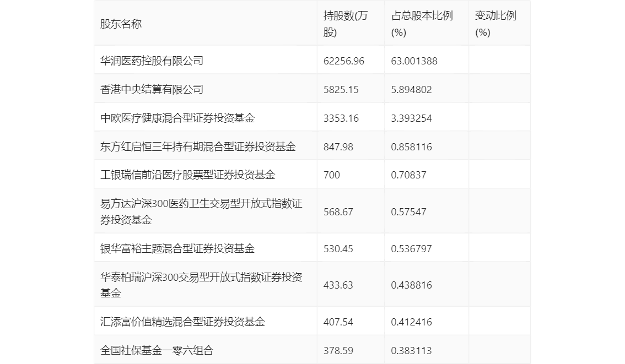Select shareholder 汇添富价值精选混合型证券投资基金
The width and height of the screenshot is (625, 364).
pos(182,322)
